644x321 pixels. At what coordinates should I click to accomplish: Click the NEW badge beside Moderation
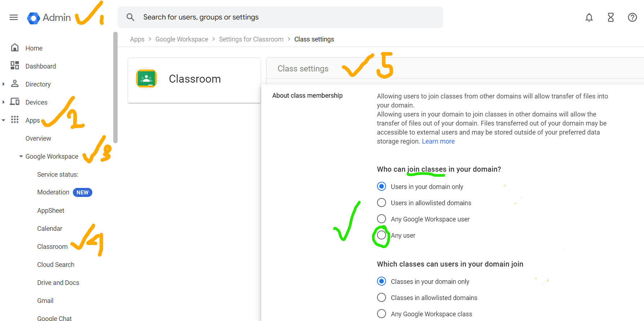(82, 193)
